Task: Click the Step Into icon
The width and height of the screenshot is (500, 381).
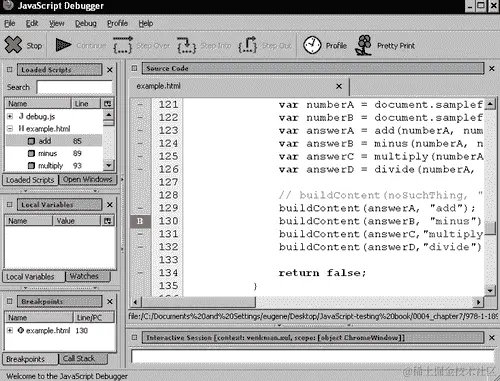Action: (x=186, y=45)
